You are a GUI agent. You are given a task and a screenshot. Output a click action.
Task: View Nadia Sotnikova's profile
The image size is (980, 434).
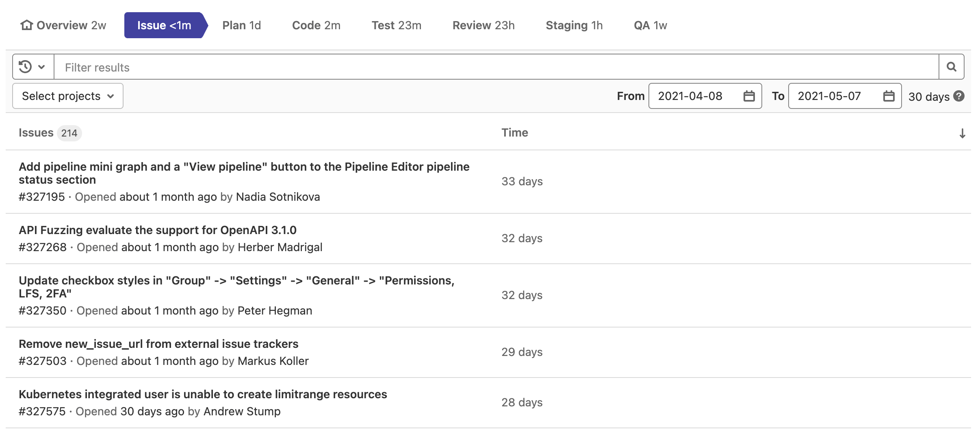click(x=278, y=197)
